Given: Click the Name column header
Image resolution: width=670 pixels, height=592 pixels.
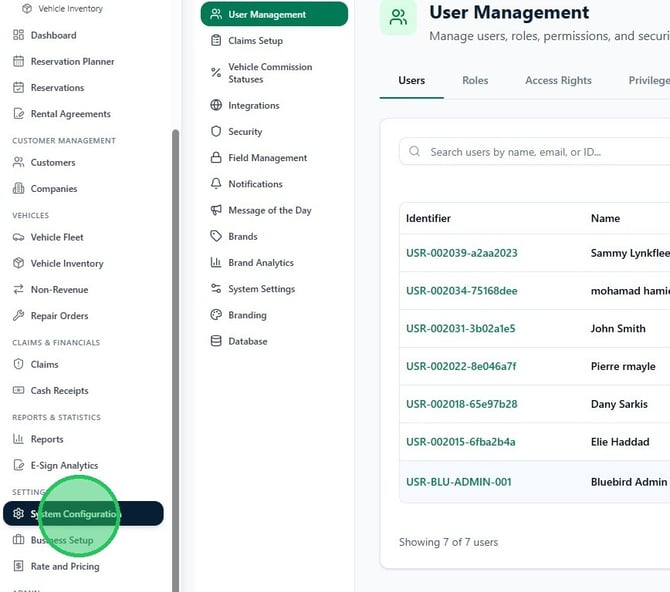Looking at the screenshot, I should pos(605,218).
